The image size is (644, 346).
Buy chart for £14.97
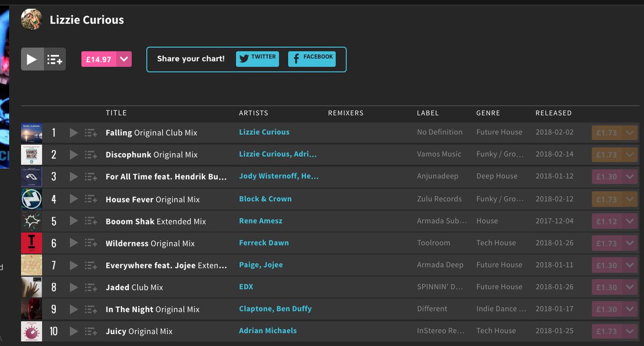pos(99,59)
